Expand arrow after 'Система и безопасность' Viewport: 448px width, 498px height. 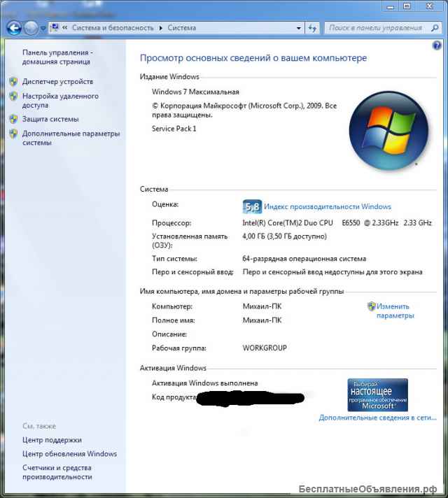(160, 28)
